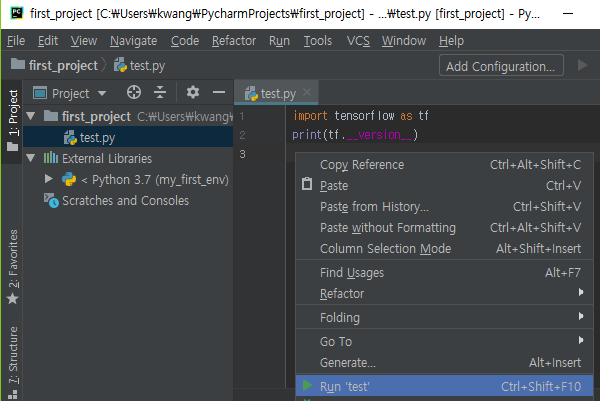The image size is (600, 401).
Task: Open the VCS menu
Action: [x=358, y=41]
